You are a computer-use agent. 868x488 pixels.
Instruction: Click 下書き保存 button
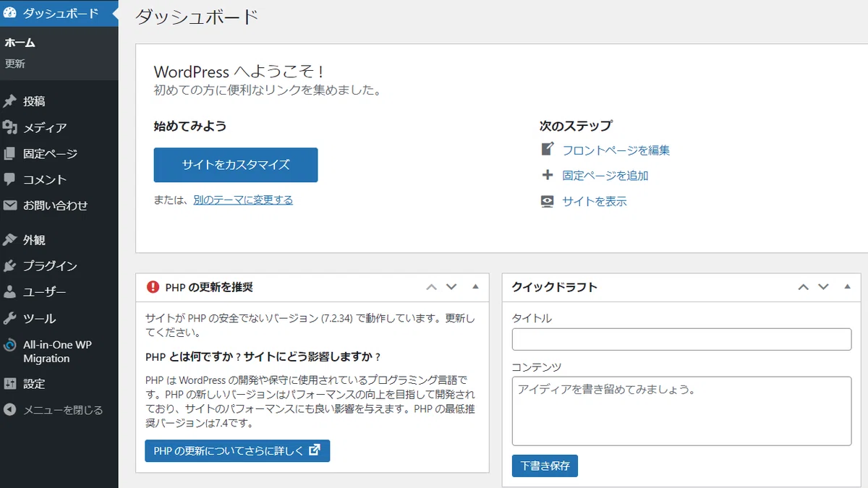pyautogui.click(x=545, y=466)
